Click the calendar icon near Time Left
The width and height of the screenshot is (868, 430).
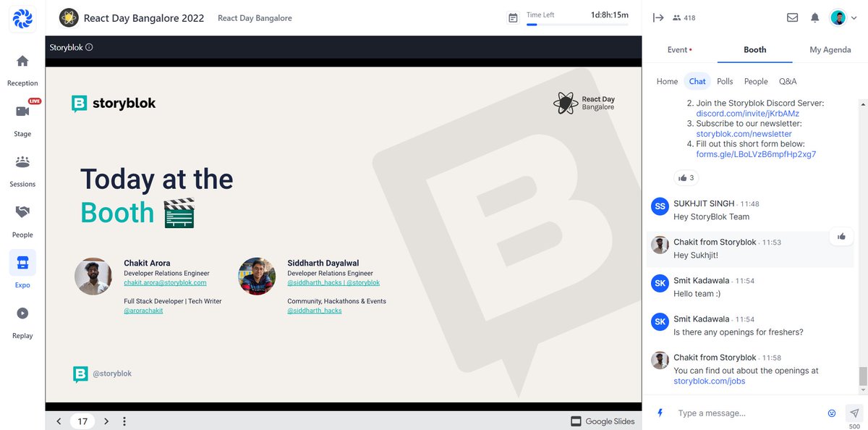point(513,18)
